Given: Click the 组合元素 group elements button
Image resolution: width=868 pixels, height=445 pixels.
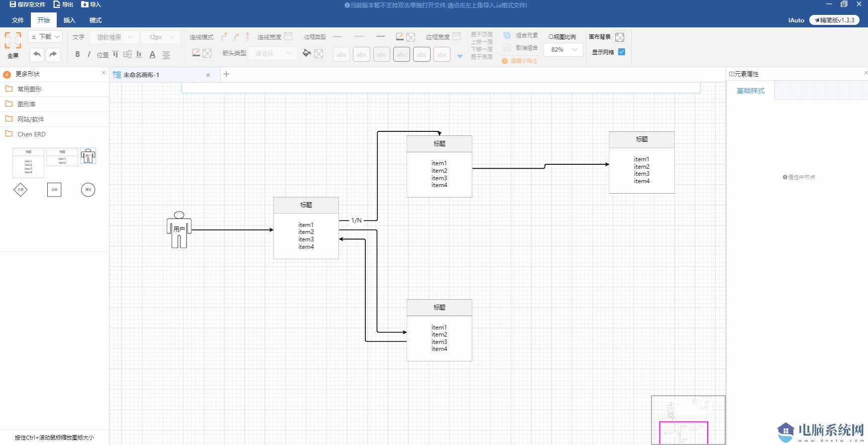Looking at the screenshot, I should tap(521, 35).
